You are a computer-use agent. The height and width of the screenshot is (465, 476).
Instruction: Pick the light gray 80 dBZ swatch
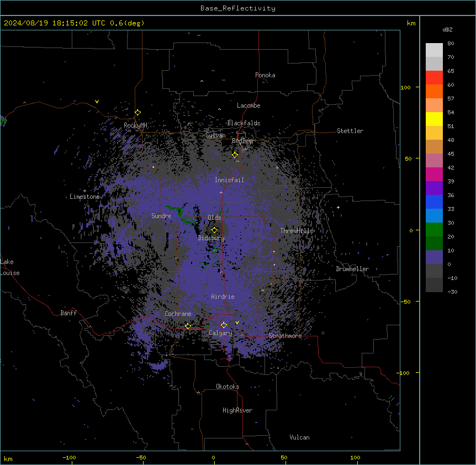point(434,50)
